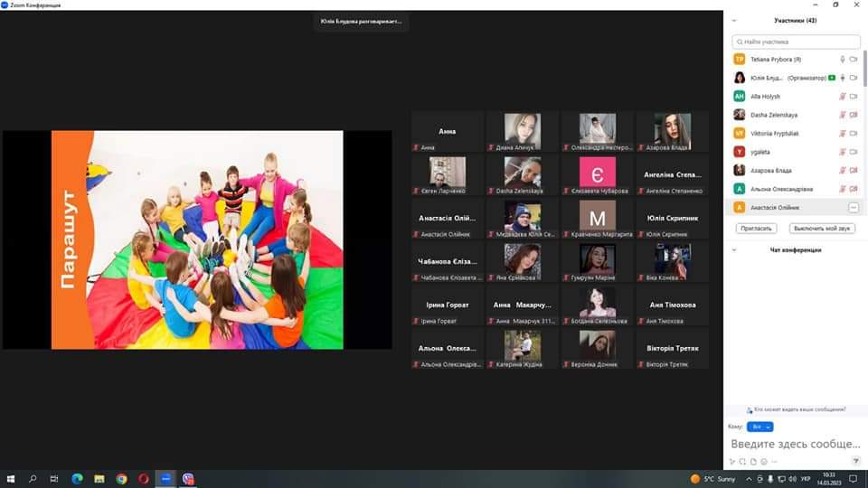Collapse the Участники (43) panel chevron

(734, 20)
